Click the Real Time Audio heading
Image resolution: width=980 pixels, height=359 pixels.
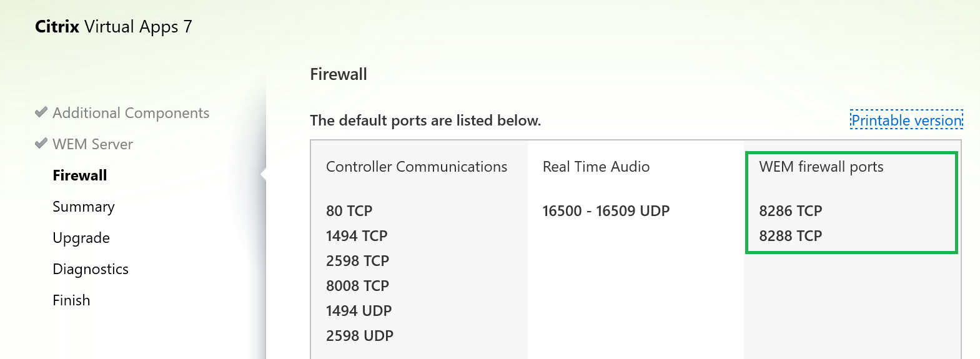tap(596, 167)
